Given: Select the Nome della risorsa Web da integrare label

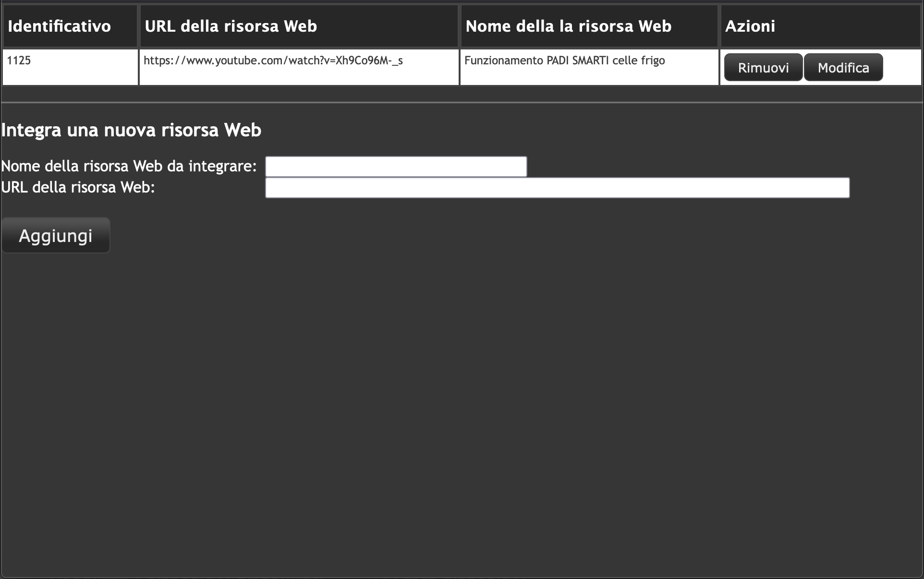Looking at the screenshot, I should pos(129,166).
